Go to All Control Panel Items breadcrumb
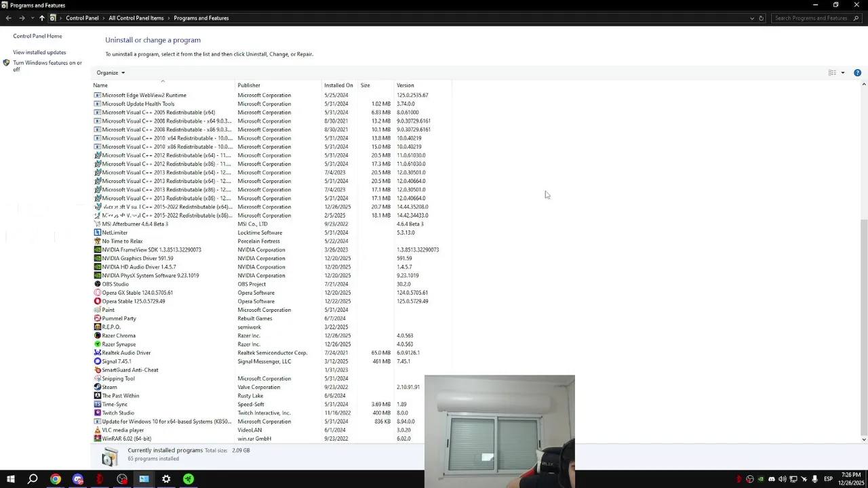The height and width of the screenshot is (488, 868). tap(136, 18)
